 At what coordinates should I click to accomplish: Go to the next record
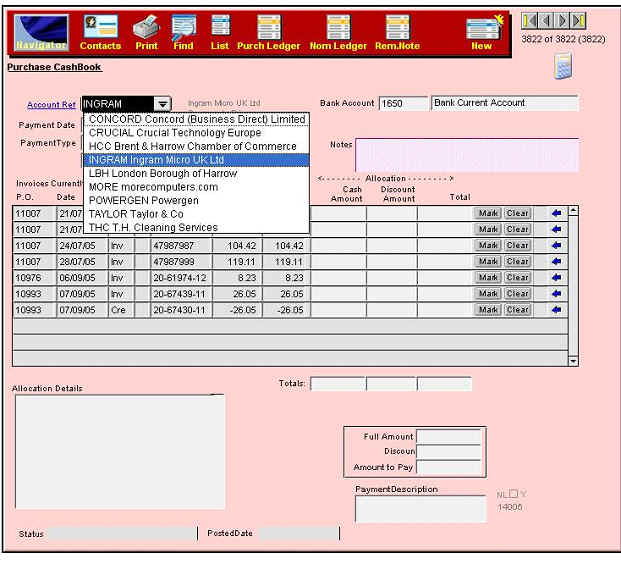pyautogui.click(x=562, y=21)
